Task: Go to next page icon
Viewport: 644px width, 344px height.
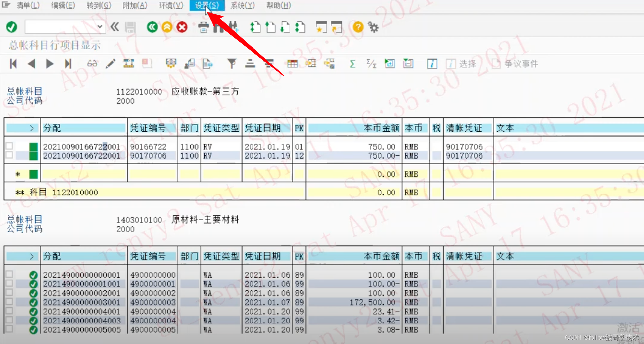Action: click(285, 27)
